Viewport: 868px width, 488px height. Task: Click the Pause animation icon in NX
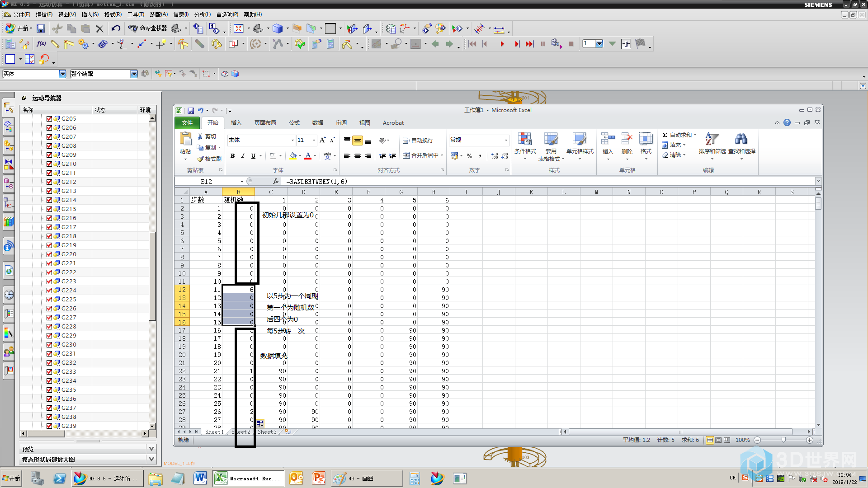point(542,44)
